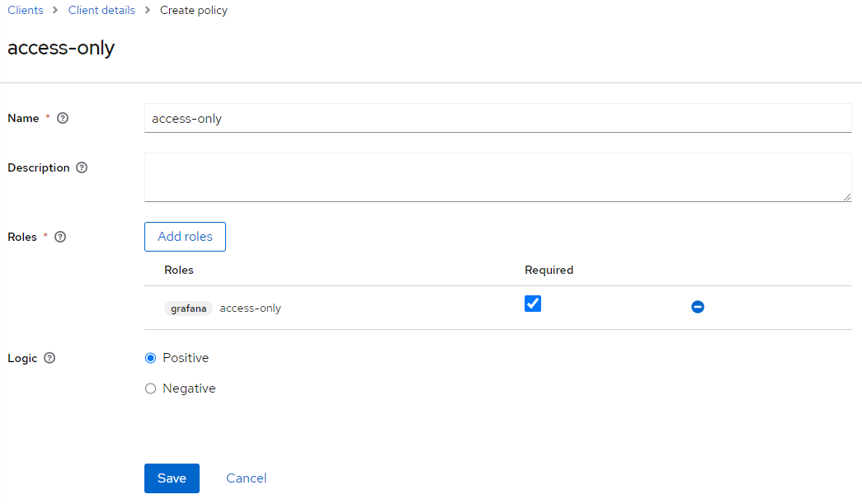Viewport: 862px width, 504px height.
Task: Click the chevron after Clients breadcrumb
Action: tap(55, 11)
